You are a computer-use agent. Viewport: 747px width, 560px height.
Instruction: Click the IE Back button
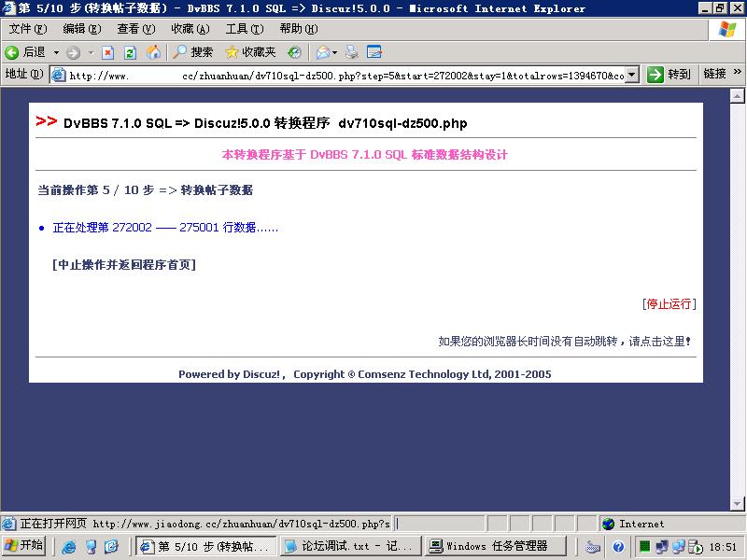click(x=25, y=52)
